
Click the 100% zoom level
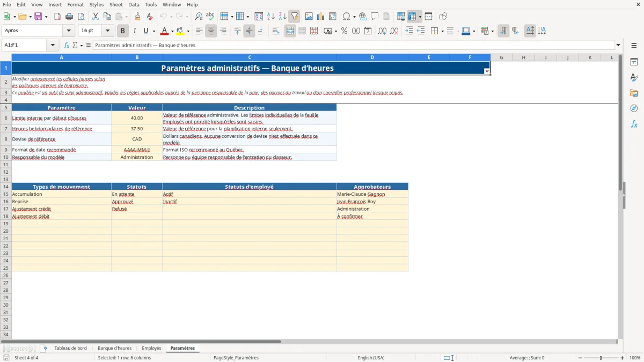tap(635, 358)
